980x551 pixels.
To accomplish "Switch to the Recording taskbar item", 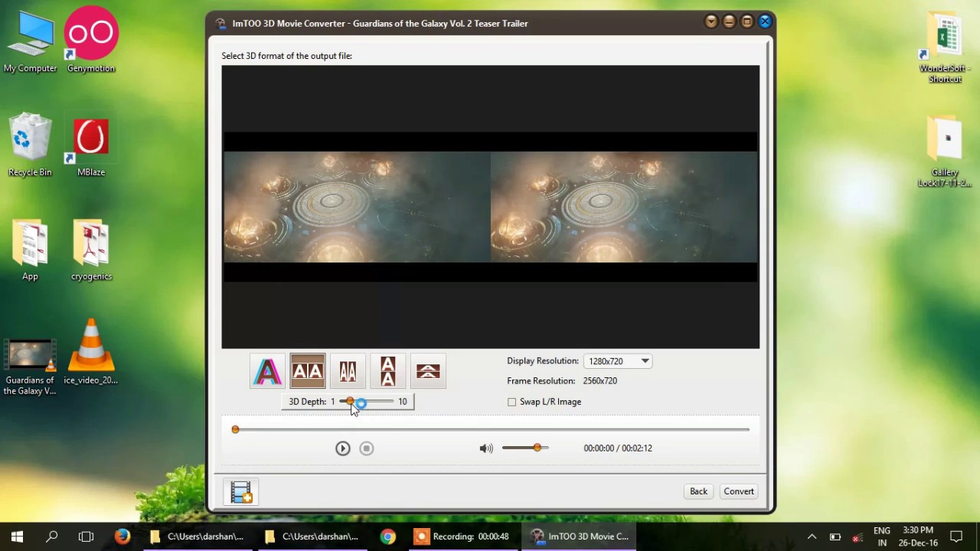I will point(462,536).
